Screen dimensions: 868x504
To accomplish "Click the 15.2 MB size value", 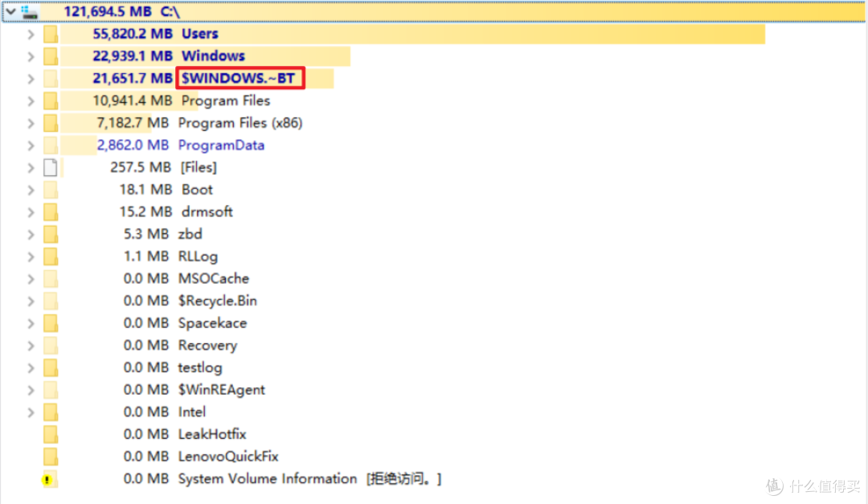I will pos(145,211).
